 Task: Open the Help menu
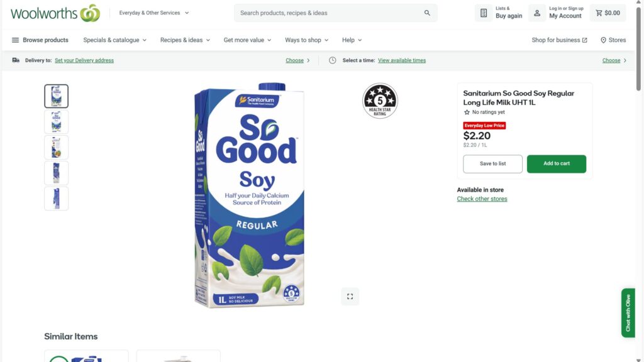[x=352, y=40]
